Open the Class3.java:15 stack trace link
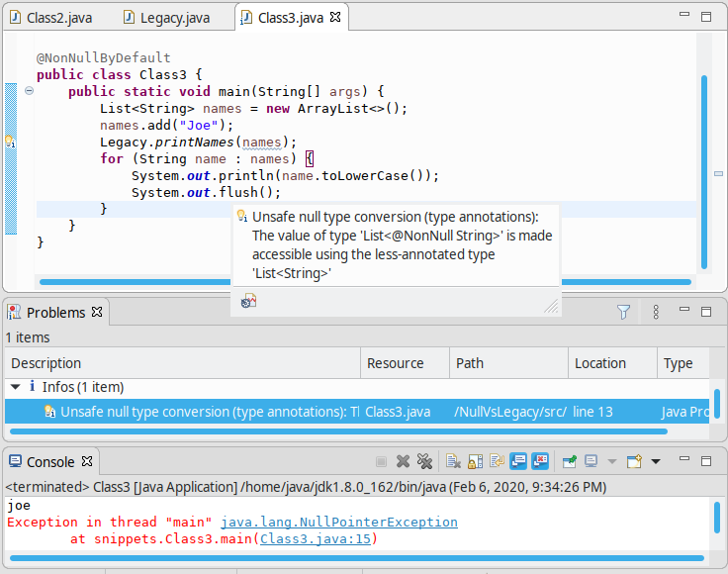Image resolution: width=728 pixels, height=574 pixels. pyautogui.click(x=315, y=539)
